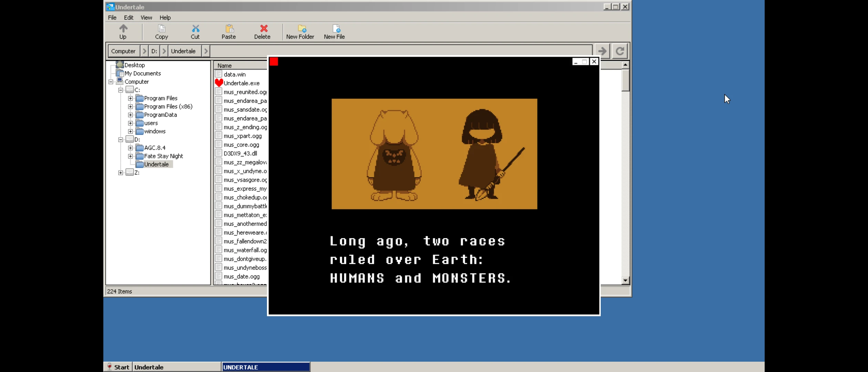The image size is (868, 372).
Task: Click the red Delete icon
Action: [x=262, y=32]
